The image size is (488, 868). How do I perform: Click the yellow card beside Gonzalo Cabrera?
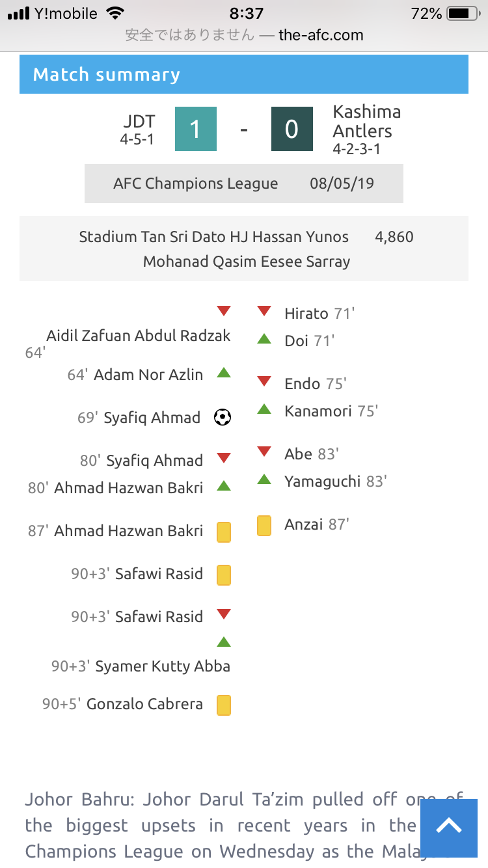click(224, 705)
